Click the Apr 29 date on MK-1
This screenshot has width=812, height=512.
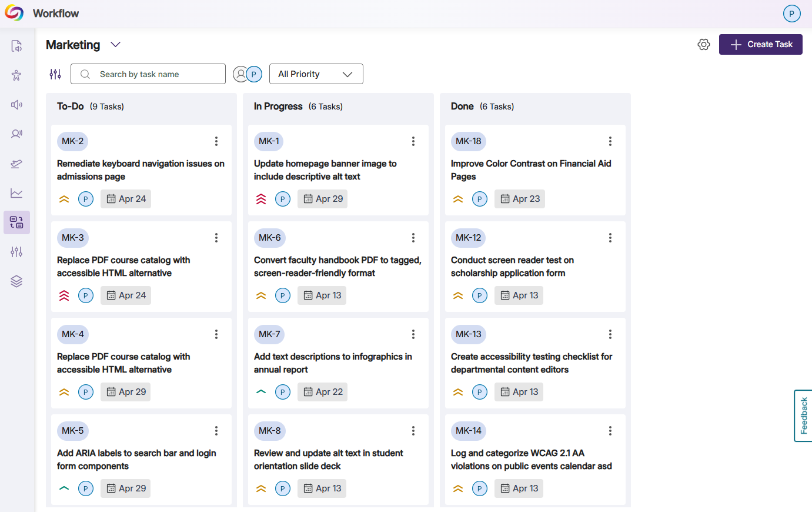tap(323, 199)
